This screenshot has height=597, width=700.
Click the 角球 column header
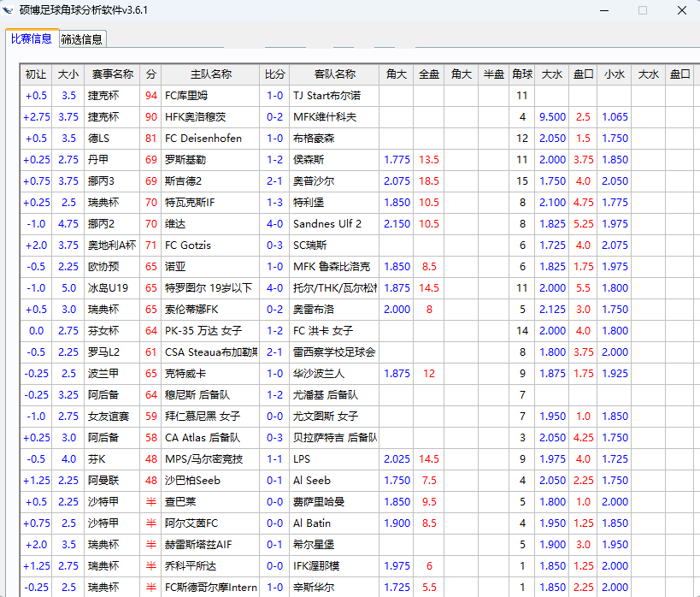coord(521,74)
